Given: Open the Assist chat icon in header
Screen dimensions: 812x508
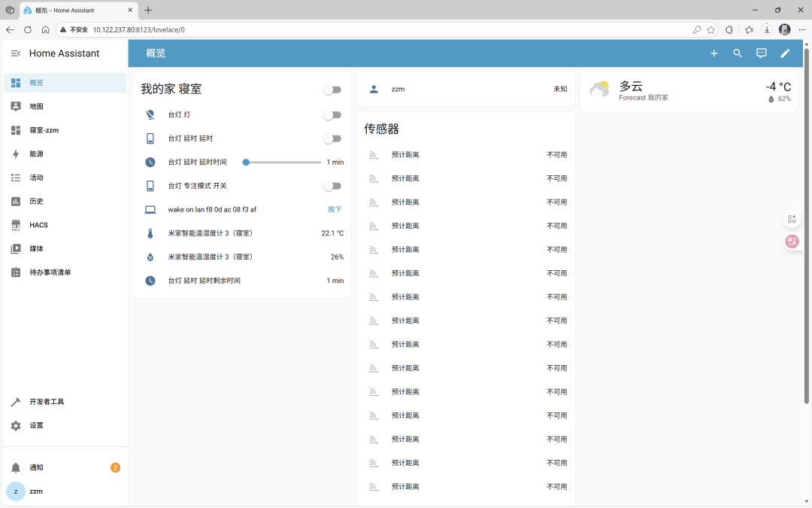Looking at the screenshot, I should point(761,53).
